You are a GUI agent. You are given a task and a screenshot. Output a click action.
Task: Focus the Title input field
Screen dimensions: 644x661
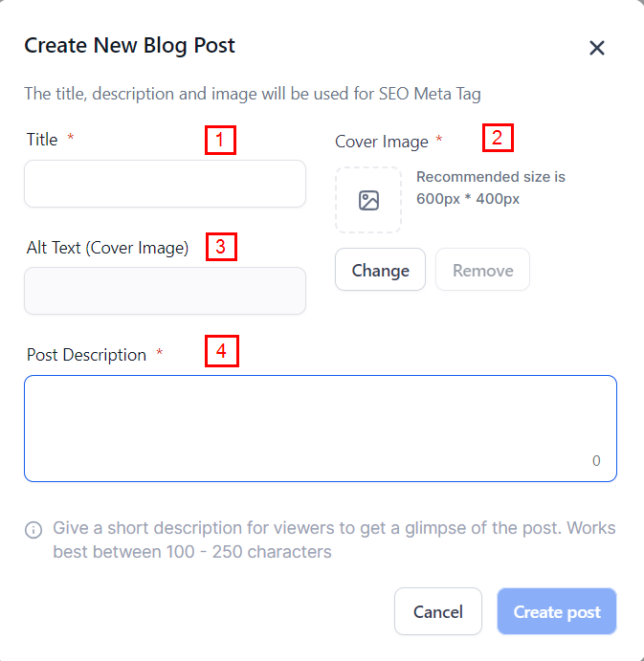click(165, 184)
